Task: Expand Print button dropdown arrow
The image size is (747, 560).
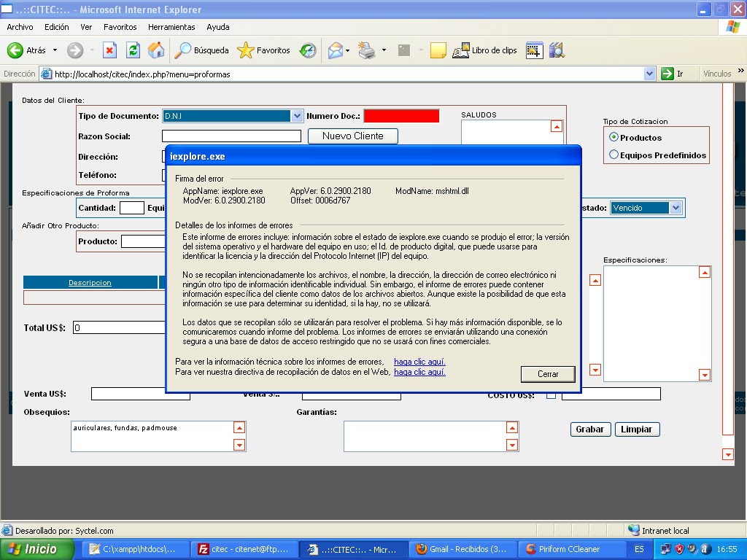Action: coord(384,50)
